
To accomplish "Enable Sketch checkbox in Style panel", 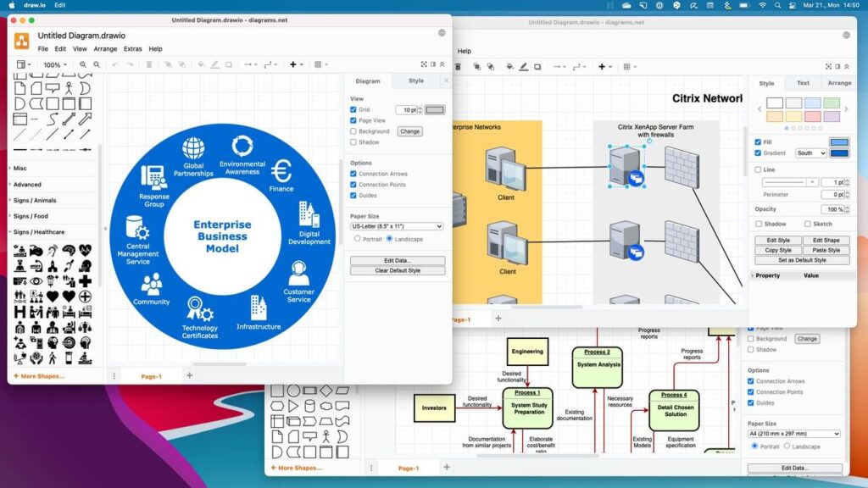I will pyautogui.click(x=808, y=224).
